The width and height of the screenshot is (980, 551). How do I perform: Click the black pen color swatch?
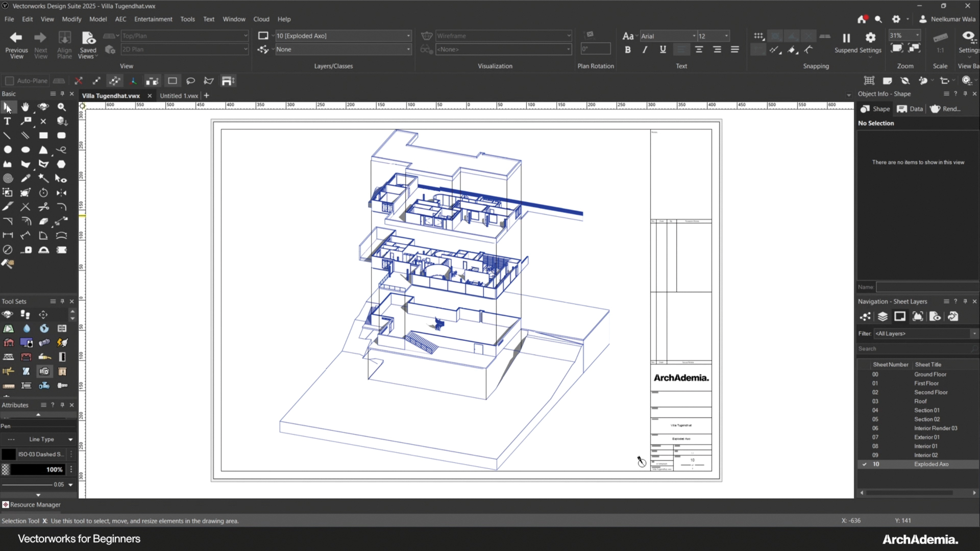pos(8,454)
